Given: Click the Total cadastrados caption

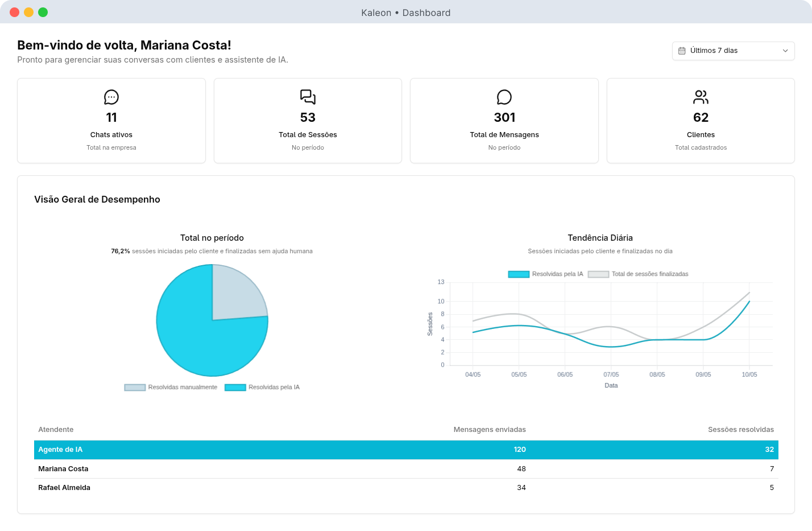Looking at the screenshot, I should point(701,147).
